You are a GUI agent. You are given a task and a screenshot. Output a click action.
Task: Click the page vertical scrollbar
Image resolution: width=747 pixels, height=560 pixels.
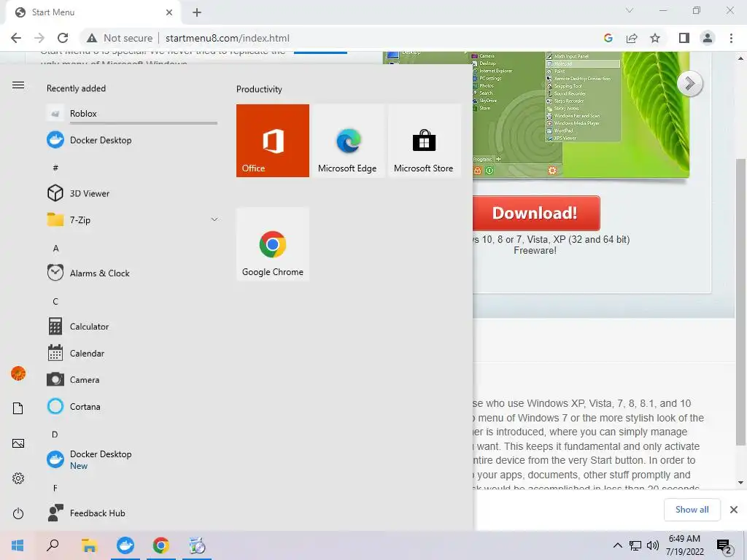pos(740,302)
